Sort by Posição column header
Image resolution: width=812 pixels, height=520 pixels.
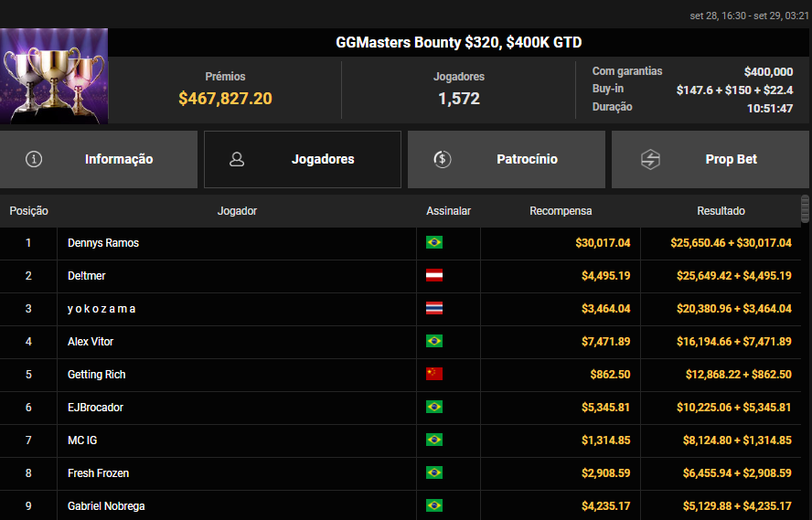[28, 211]
